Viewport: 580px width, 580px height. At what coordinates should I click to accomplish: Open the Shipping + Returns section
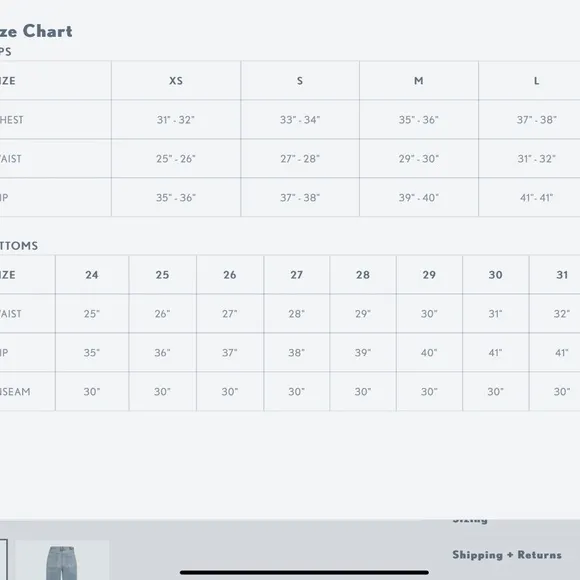pos(507,555)
